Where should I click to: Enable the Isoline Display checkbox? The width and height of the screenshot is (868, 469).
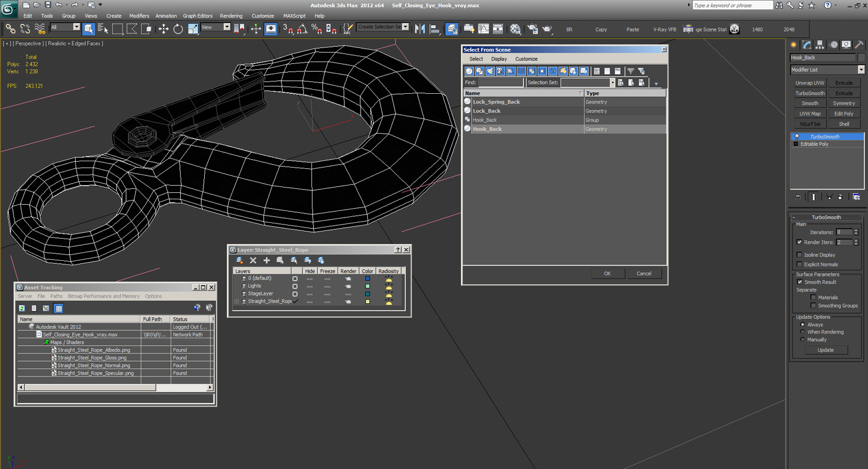point(799,255)
